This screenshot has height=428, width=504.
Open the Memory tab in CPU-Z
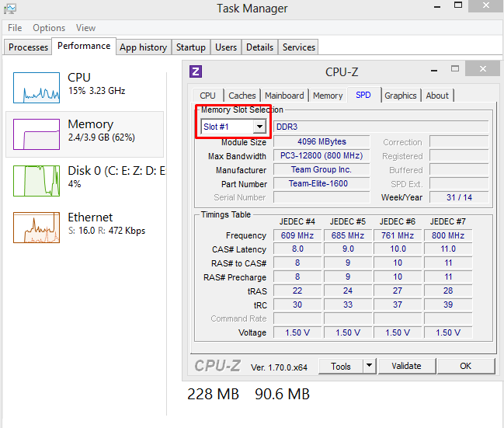pos(328,96)
